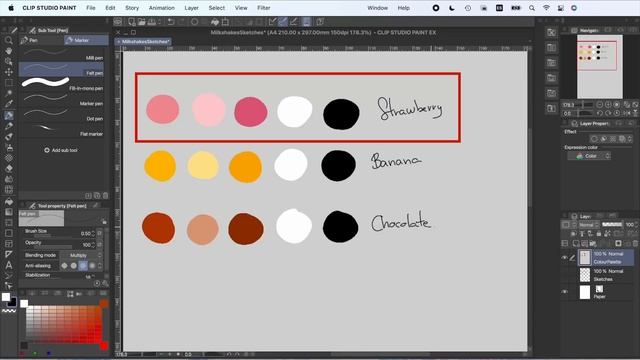The height and width of the screenshot is (360, 640).
Task: Select the Eyedropper tool
Action: 9,104
